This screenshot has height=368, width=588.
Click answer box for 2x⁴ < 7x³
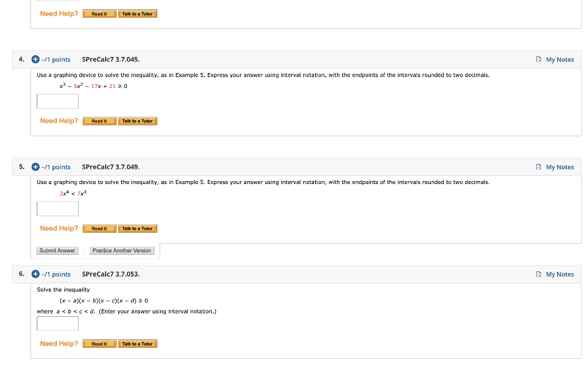point(58,209)
